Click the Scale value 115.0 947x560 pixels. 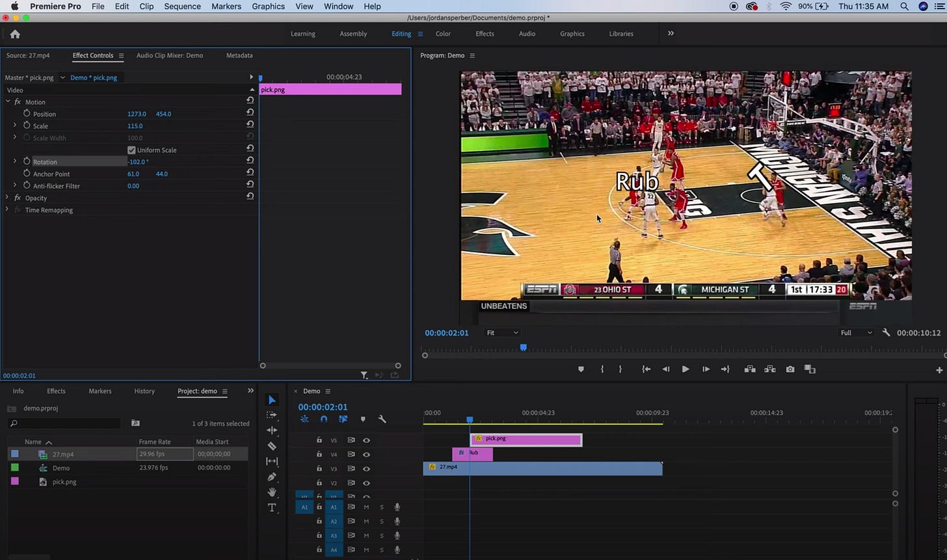pos(135,126)
